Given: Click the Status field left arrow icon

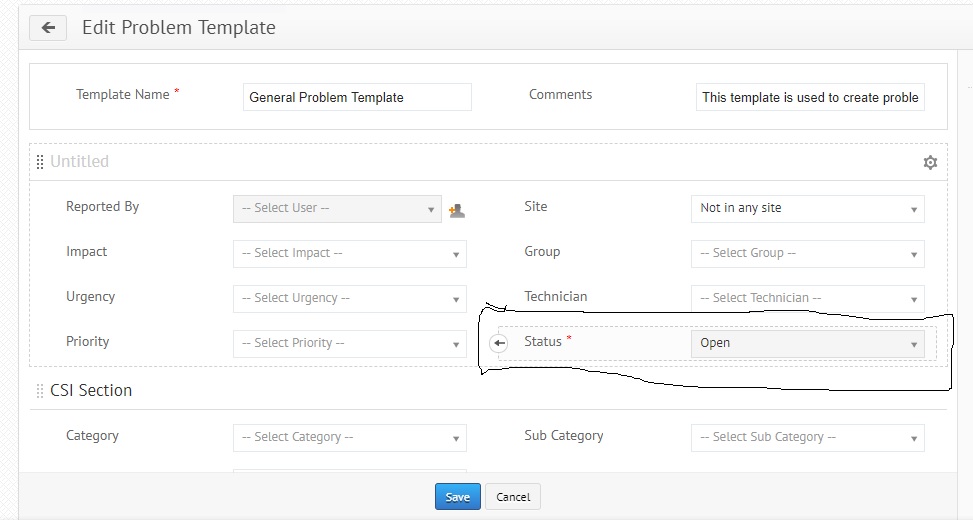Looking at the screenshot, I should point(500,343).
